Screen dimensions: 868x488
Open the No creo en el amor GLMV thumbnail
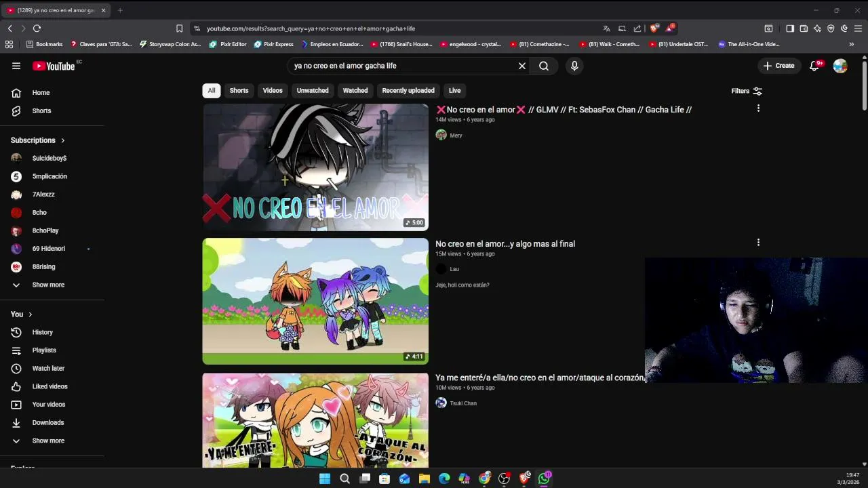point(315,167)
